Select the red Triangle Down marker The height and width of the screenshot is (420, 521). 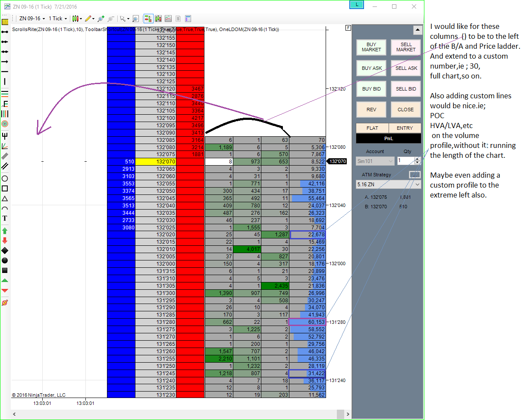click(5, 291)
